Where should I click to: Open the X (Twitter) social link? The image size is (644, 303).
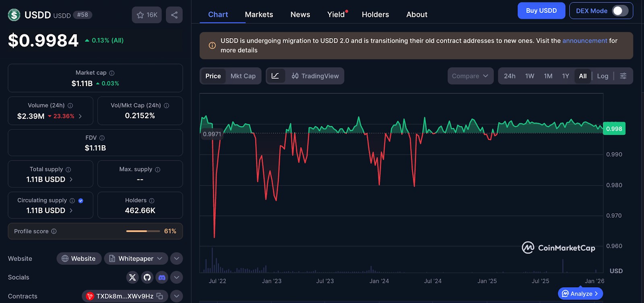coord(132,277)
